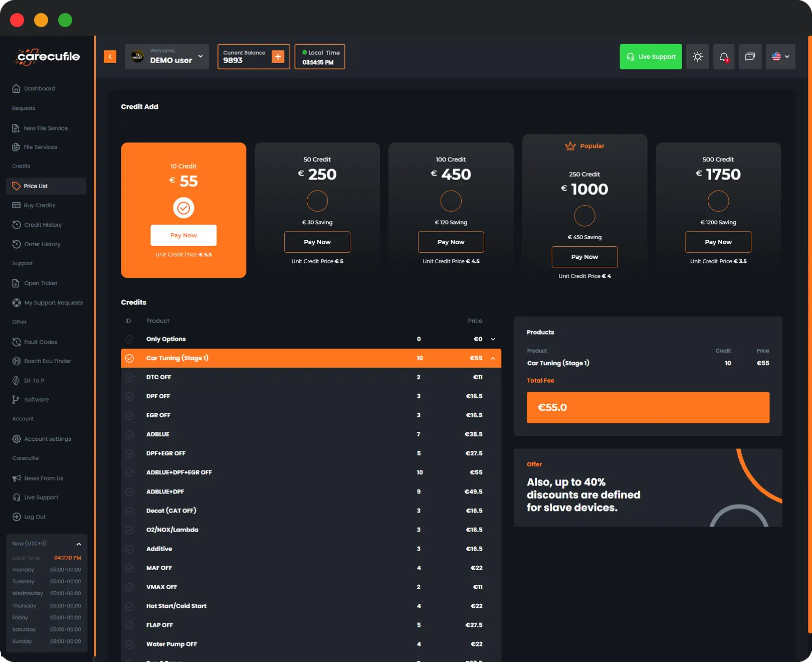Collapse sidebar with orange arrow button
The width and height of the screenshot is (812, 662).
point(110,57)
